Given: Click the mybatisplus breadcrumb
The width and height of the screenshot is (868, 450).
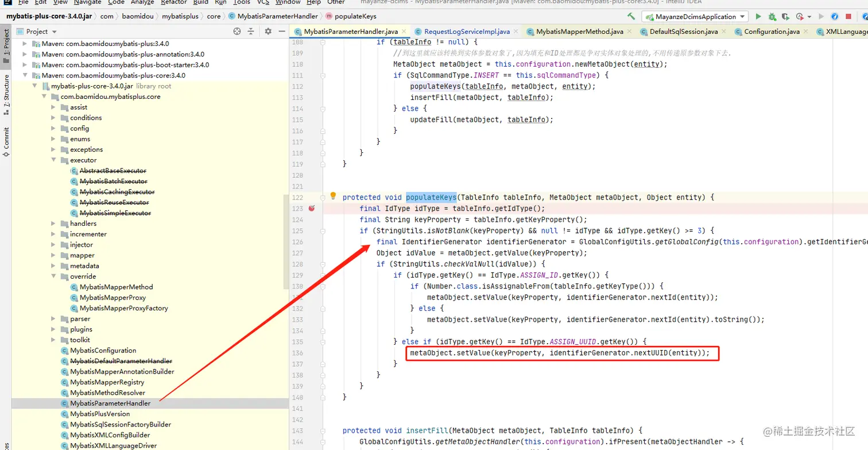Looking at the screenshot, I should tap(181, 16).
